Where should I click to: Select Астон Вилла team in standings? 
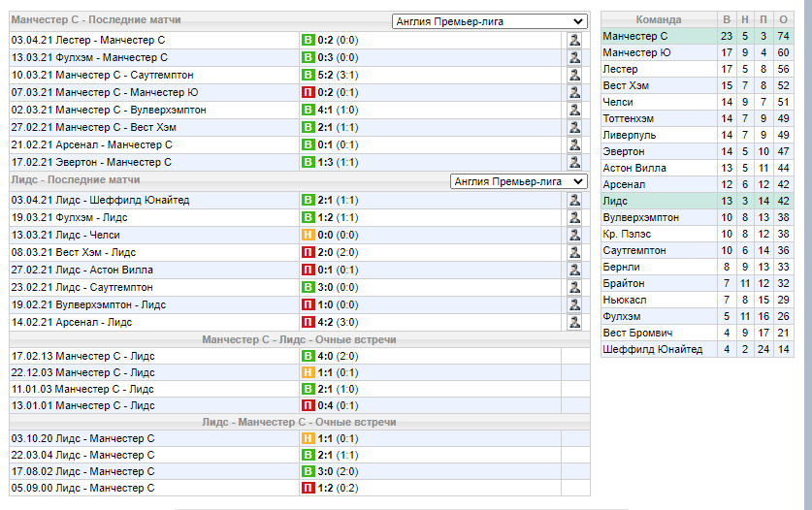pos(634,169)
